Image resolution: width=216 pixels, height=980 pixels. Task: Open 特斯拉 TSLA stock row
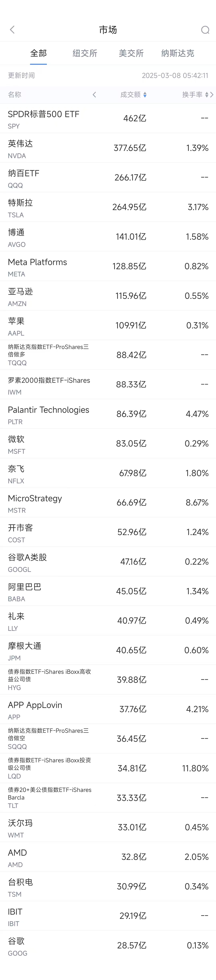click(x=108, y=207)
